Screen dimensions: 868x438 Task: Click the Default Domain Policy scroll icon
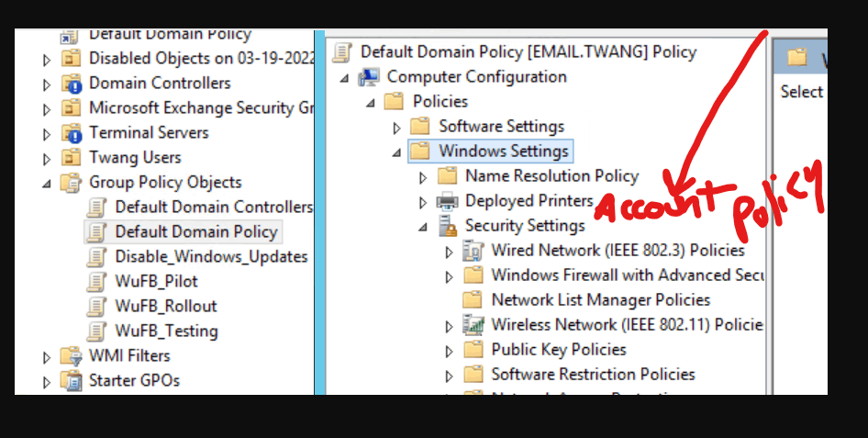coord(97,232)
